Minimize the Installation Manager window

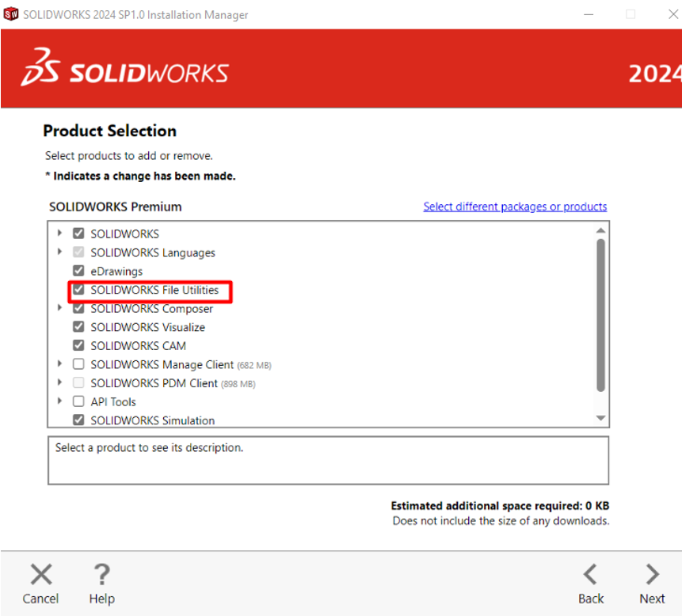pyautogui.click(x=589, y=14)
